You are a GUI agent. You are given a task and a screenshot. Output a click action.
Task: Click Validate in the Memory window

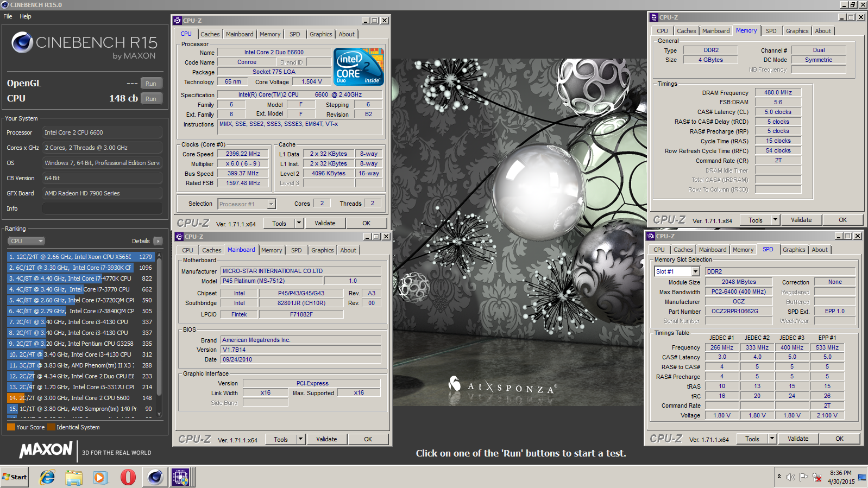[x=801, y=220]
